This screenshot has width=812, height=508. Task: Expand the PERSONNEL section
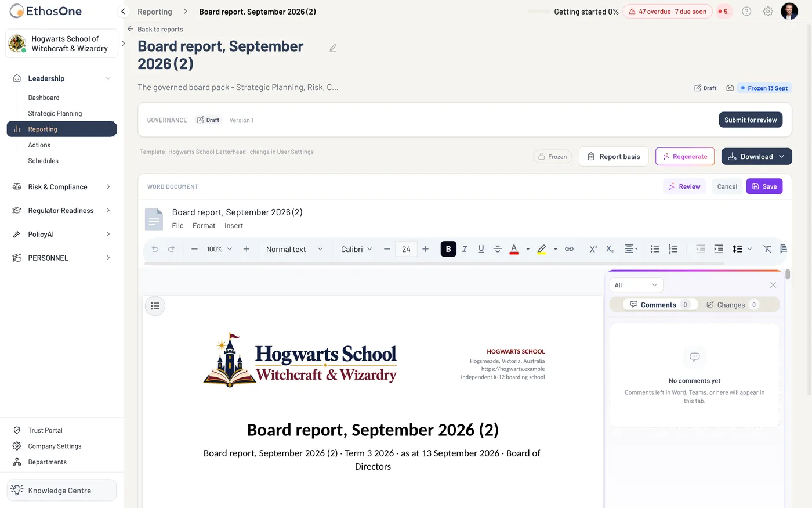[61, 258]
